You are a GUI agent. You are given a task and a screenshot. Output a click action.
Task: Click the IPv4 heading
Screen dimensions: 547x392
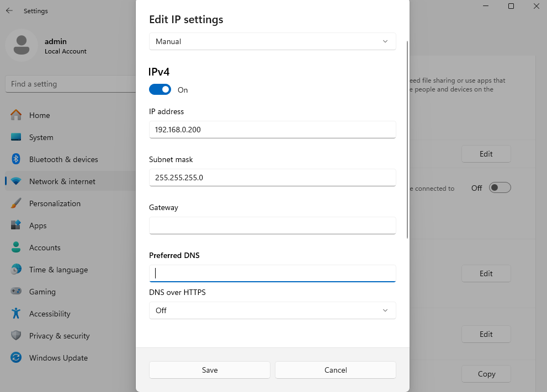pyautogui.click(x=159, y=72)
